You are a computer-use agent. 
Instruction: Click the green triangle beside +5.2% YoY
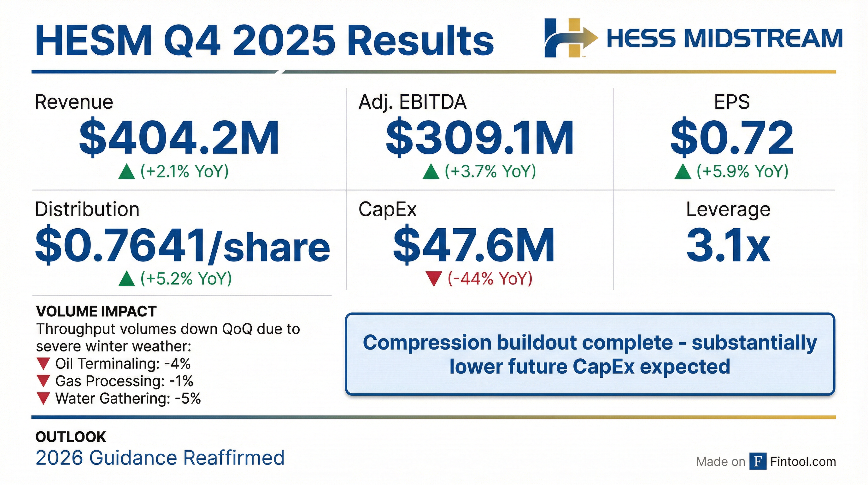(x=127, y=278)
